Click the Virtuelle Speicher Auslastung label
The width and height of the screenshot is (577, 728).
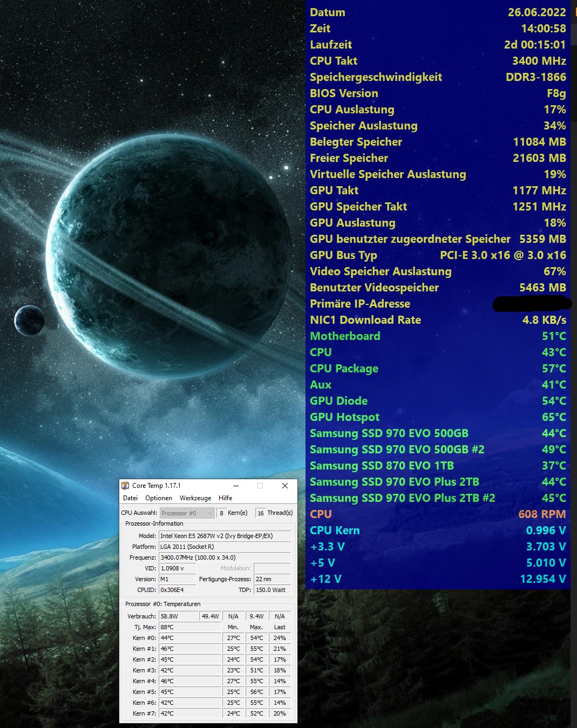click(388, 174)
